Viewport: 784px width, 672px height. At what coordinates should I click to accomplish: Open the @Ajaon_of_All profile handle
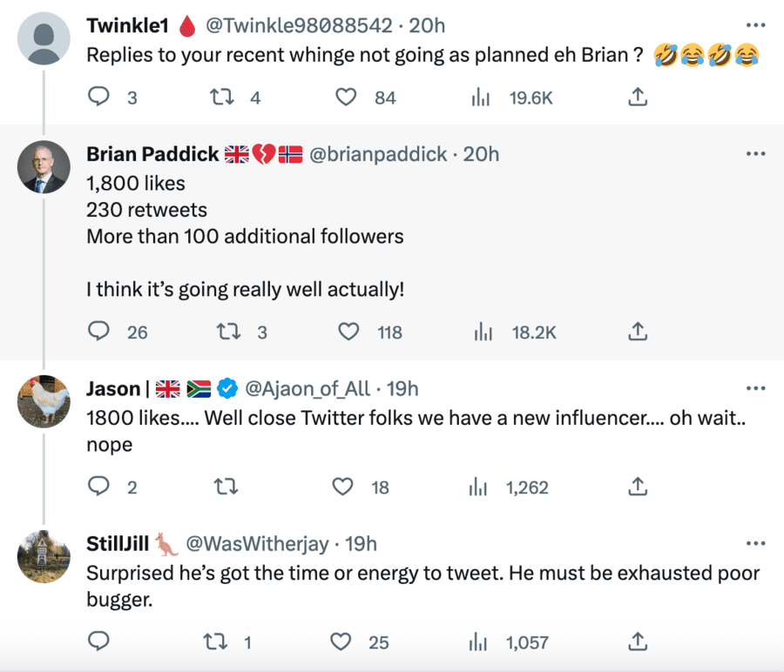point(308,388)
